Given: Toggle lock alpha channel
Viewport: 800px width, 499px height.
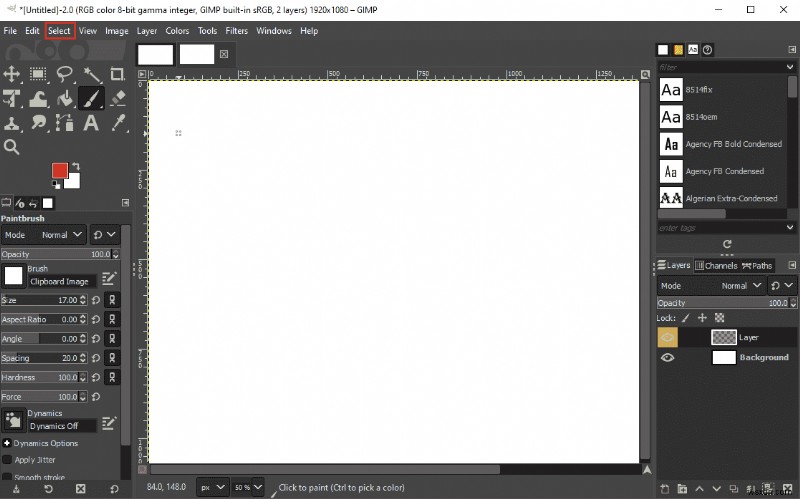Looking at the screenshot, I should (719, 318).
